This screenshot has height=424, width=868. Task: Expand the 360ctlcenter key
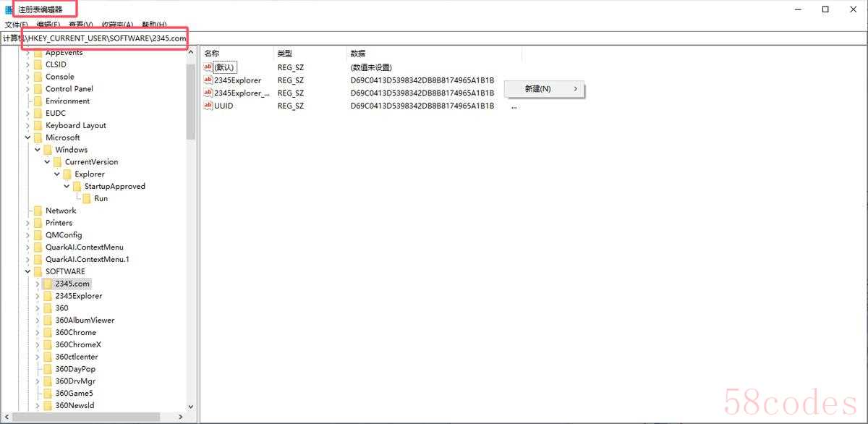coord(38,357)
